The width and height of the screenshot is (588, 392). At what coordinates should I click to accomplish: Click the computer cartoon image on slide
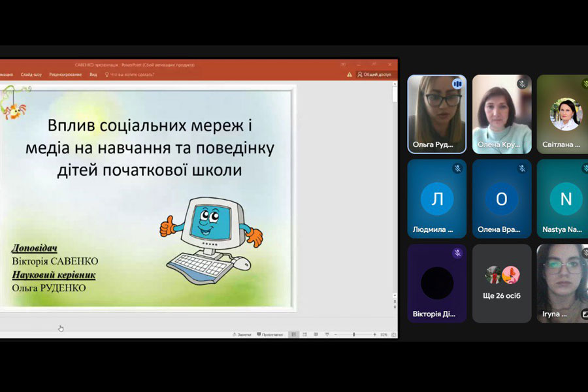[x=212, y=241]
